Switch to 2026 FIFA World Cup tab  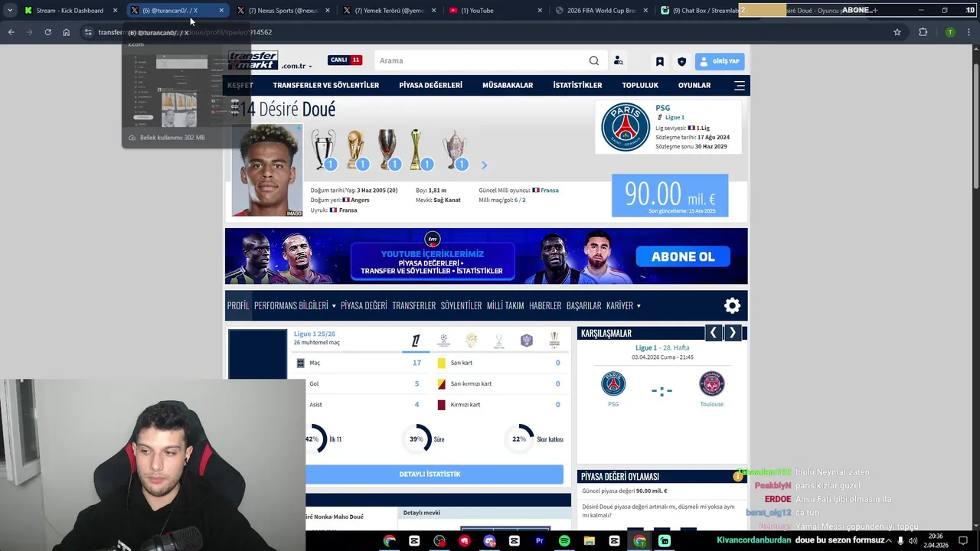coord(601,11)
